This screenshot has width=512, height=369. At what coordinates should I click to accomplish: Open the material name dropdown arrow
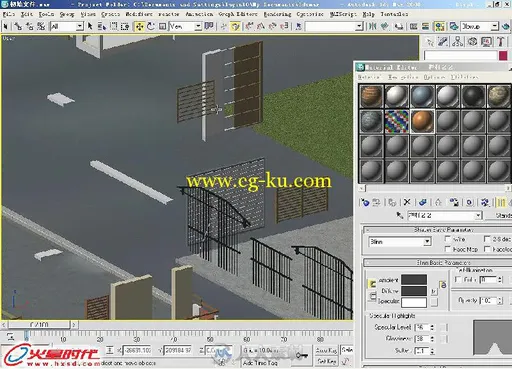[478, 215]
